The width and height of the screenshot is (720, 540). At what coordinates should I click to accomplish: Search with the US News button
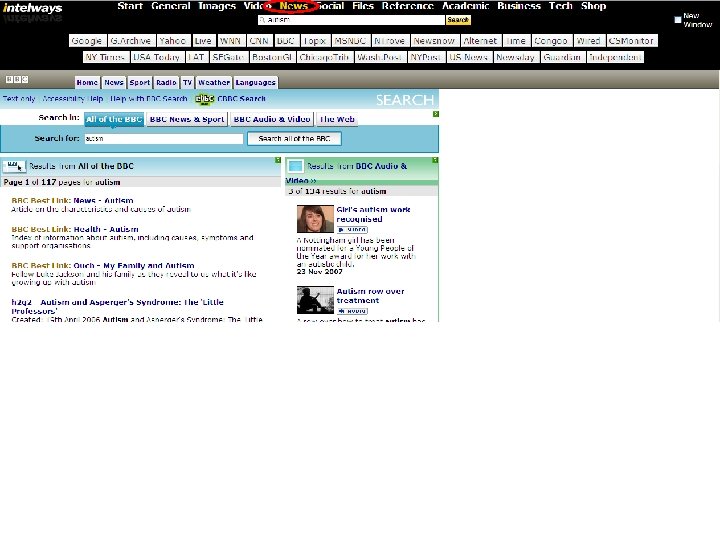(468, 57)
